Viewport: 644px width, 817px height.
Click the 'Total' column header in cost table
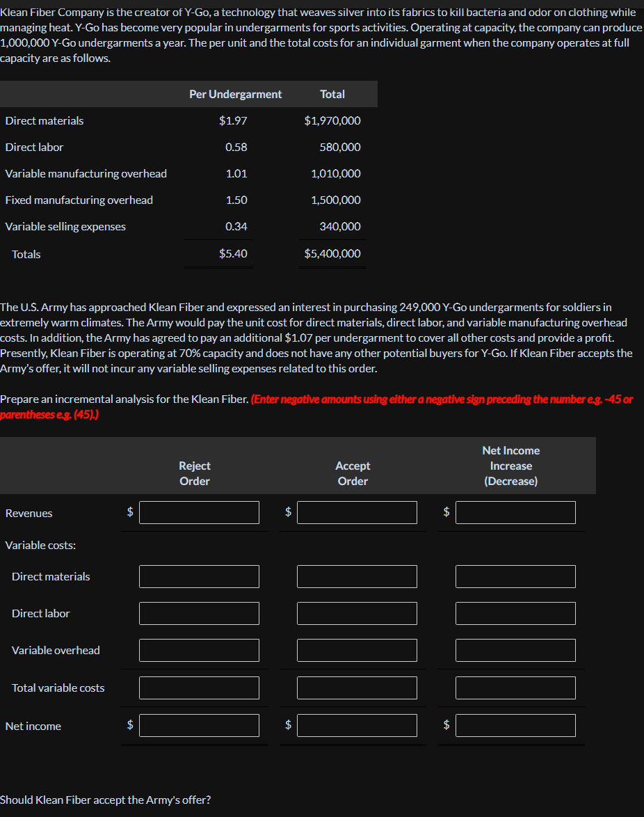(332, 95)
